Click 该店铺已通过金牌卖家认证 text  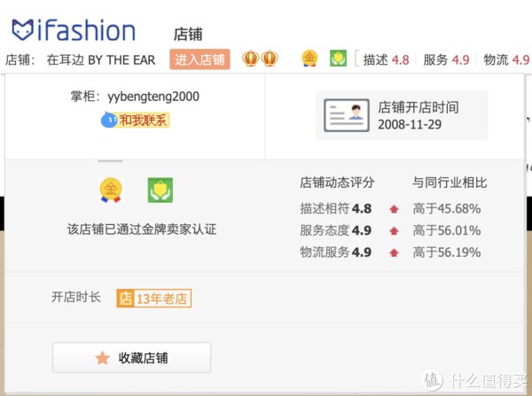click(x=142, y=229)
